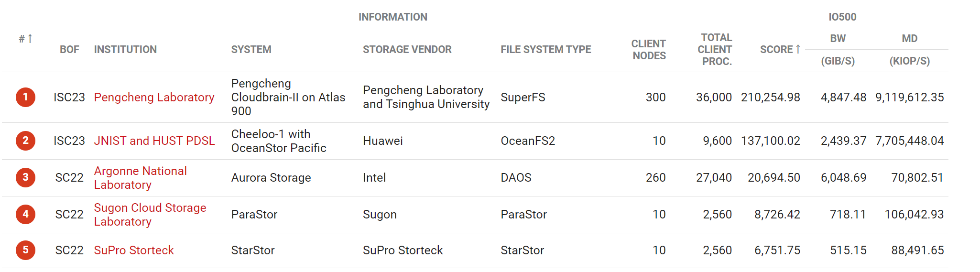Click the BOF column header
The height and width of the screenshot is (272, 980).
click(69, 49)
